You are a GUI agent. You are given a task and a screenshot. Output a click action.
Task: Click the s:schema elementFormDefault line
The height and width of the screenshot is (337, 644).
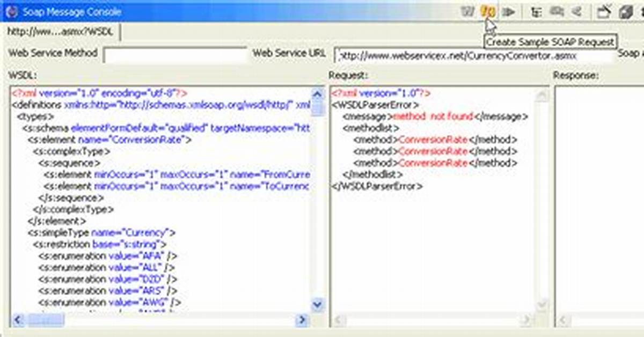[x=166, y=128]
